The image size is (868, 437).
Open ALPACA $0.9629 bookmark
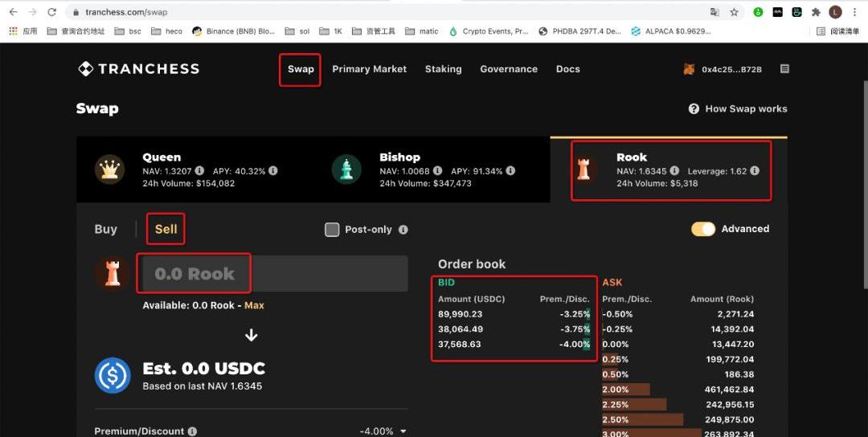point(671,31)
